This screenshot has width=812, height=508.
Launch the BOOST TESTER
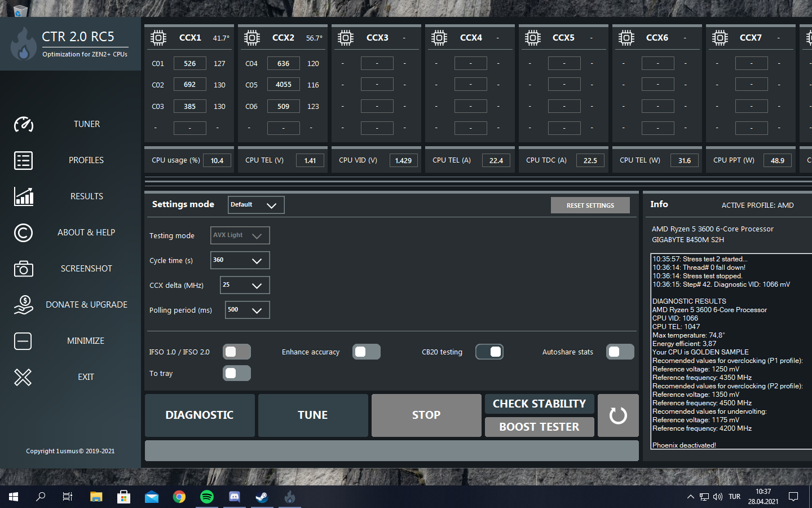(x=540, y=427)
